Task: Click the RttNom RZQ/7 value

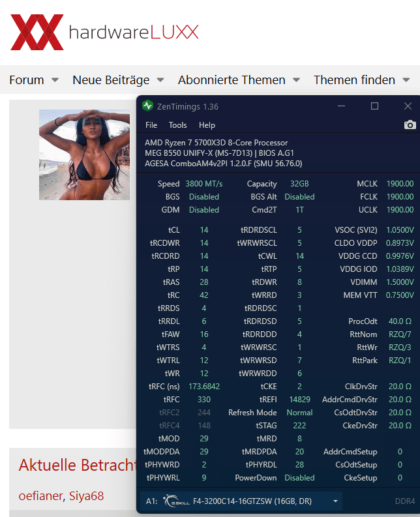Action: 400,334
